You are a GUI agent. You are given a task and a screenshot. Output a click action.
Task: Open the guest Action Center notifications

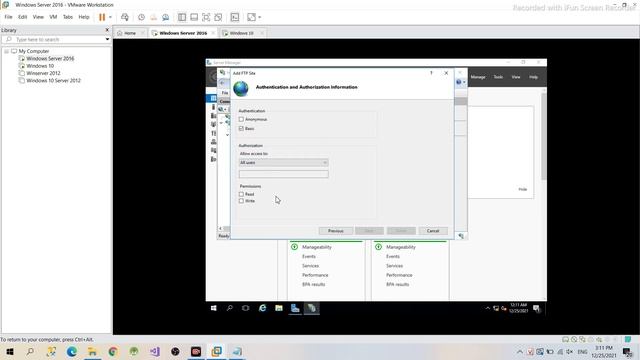tap(536, 308)
